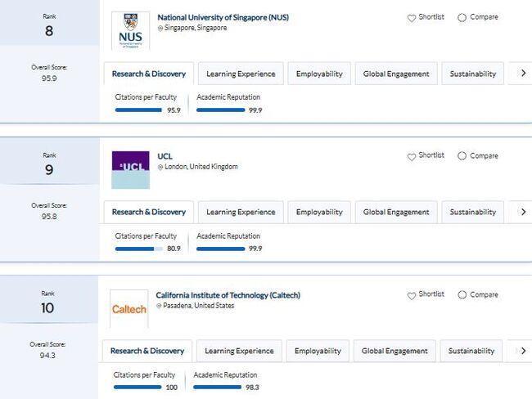532x399 pixels.
Task: Open National University of Singapore (NUS) link
Action: pos(223,17)
